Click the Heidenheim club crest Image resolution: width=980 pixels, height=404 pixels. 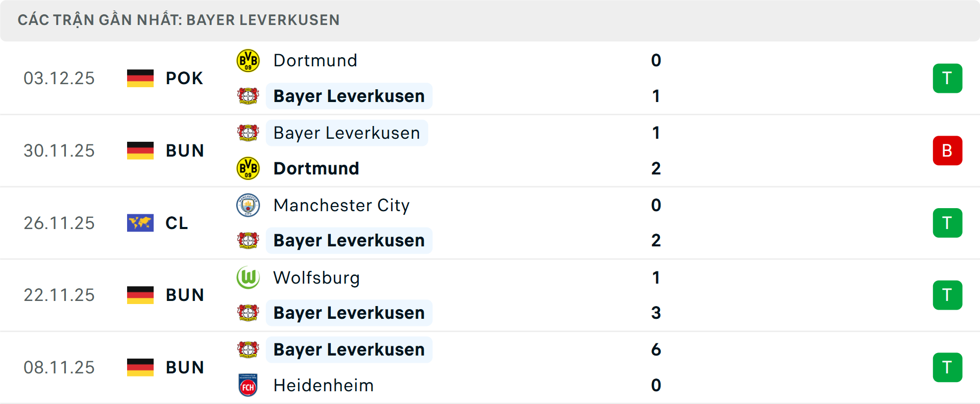coord(248,386)
